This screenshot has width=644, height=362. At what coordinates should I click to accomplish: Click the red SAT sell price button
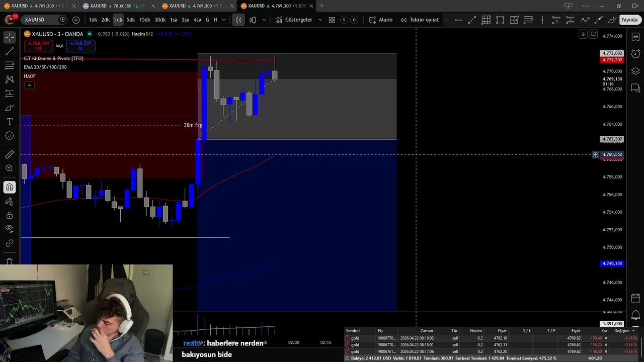(x=38, y=46)
